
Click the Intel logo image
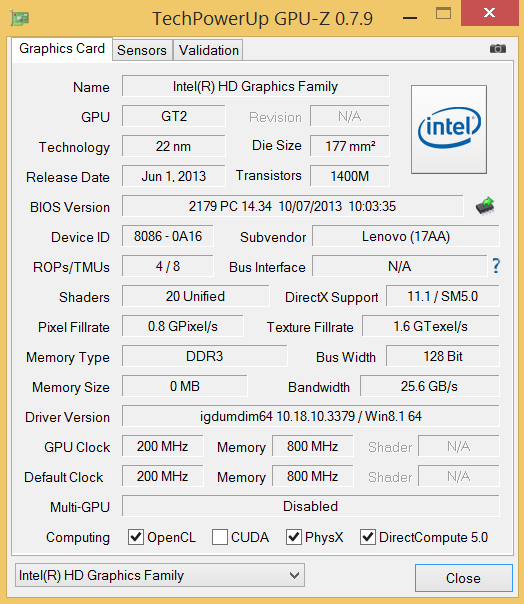click(x=449, y=129)
